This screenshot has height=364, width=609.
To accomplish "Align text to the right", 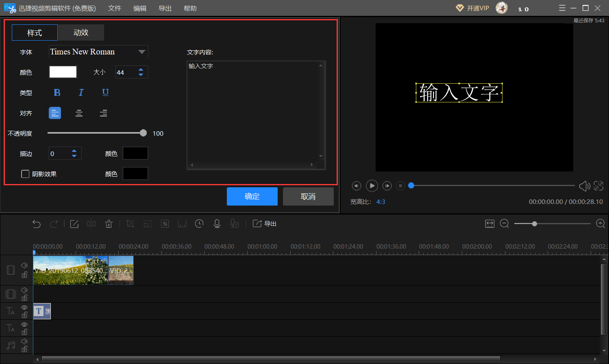I will 104,113.
